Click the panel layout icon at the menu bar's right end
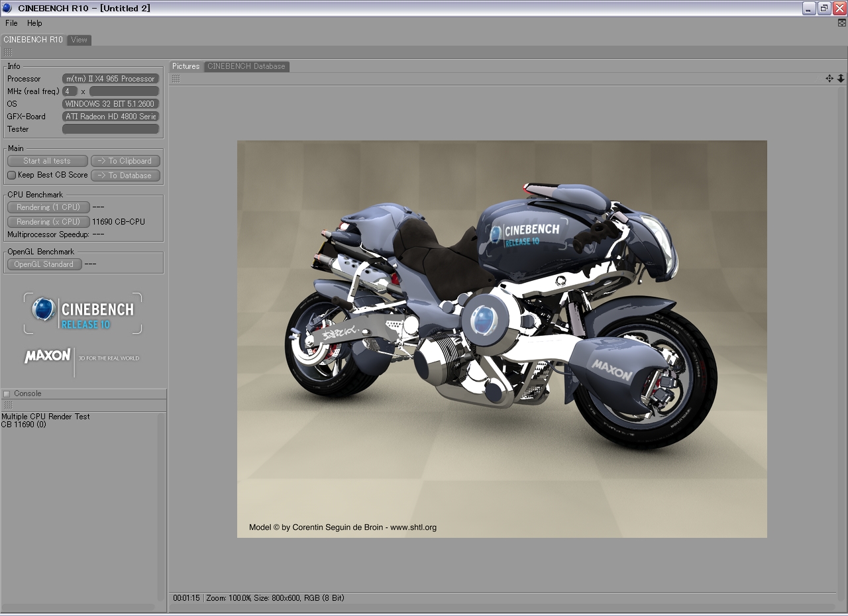This screenshot has width=848, height=616. (842, 23)
